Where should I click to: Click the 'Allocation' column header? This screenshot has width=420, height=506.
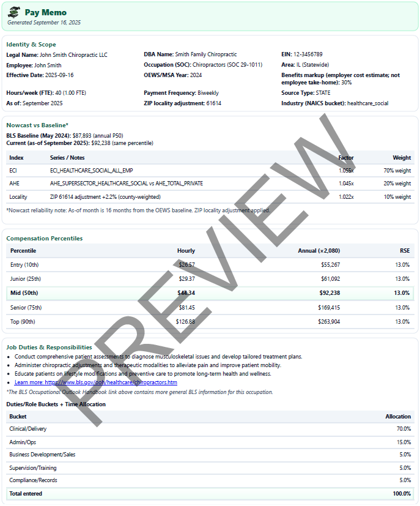click(398, 417)
